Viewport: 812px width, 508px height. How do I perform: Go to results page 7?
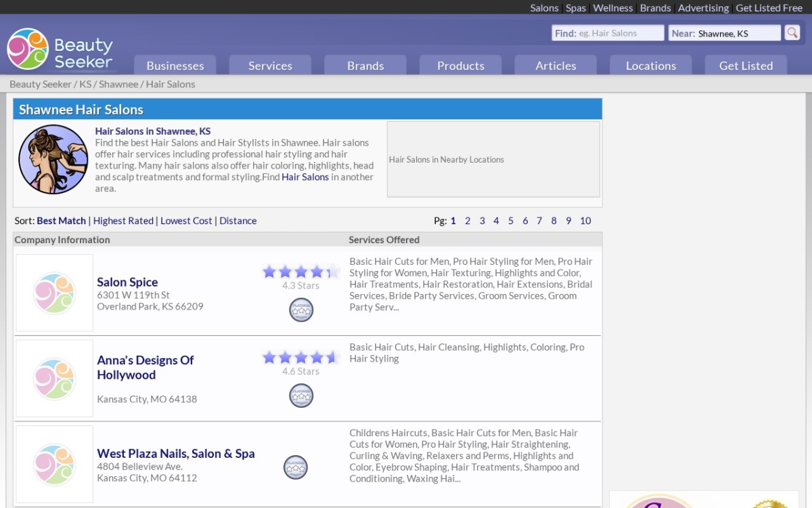tap(539, 221)
